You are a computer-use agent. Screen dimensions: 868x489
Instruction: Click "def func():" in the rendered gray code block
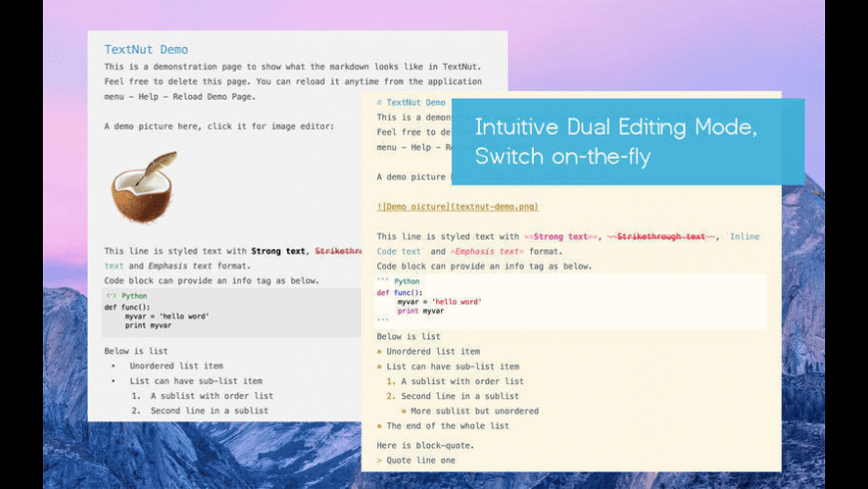(127, 307)
